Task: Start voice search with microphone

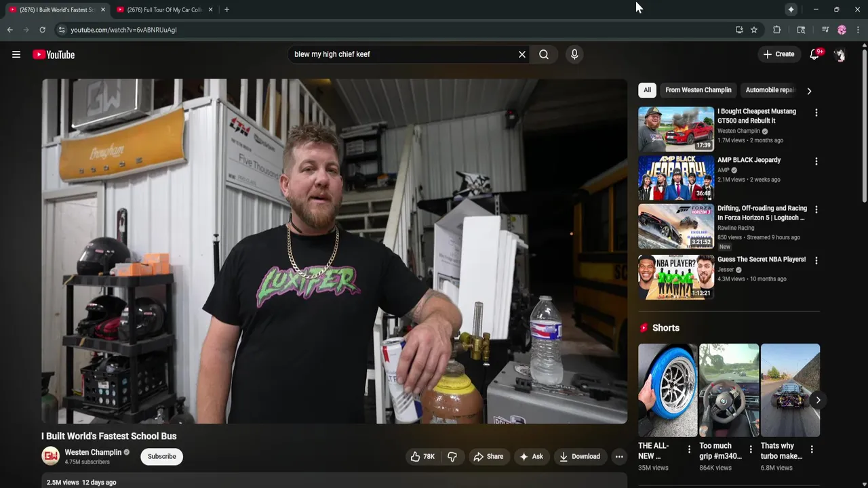Action: tap(574, 54)
